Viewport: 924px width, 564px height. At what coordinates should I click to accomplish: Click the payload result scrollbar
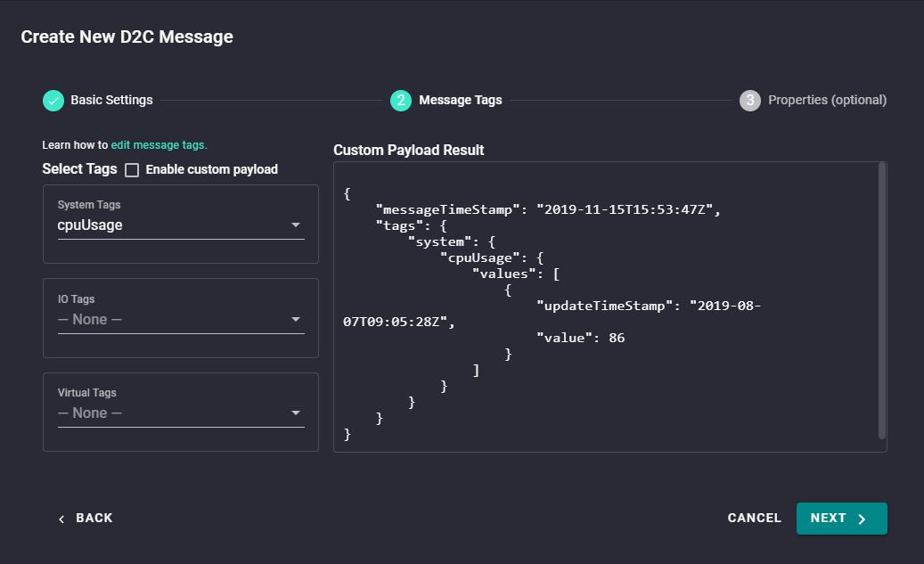(x=881, y=300)
